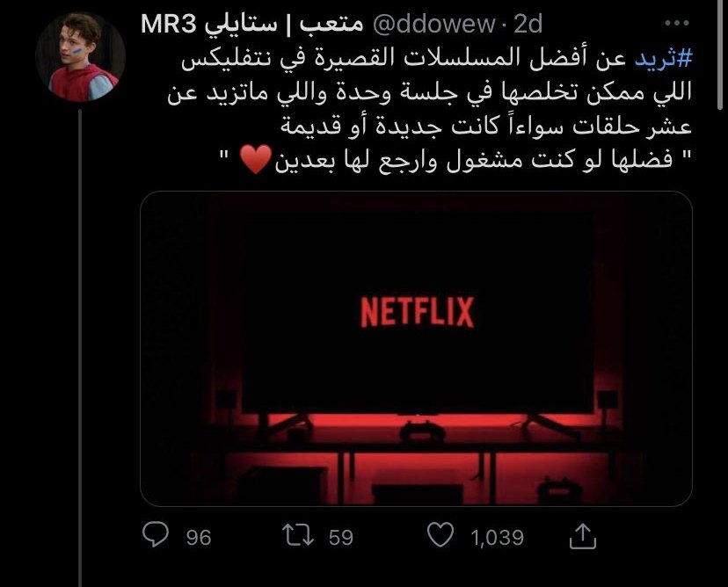Open the share upload icon

click(x=583, y=536)
